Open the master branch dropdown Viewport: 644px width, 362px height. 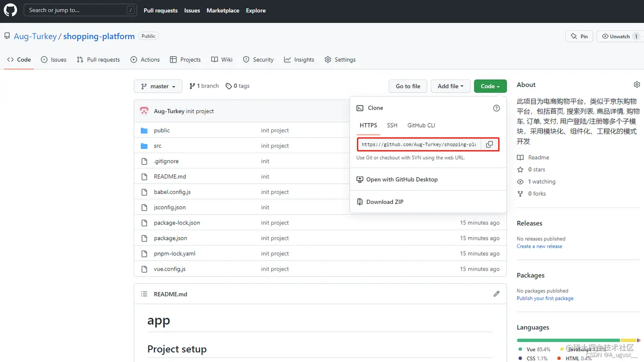coord(158,86)
